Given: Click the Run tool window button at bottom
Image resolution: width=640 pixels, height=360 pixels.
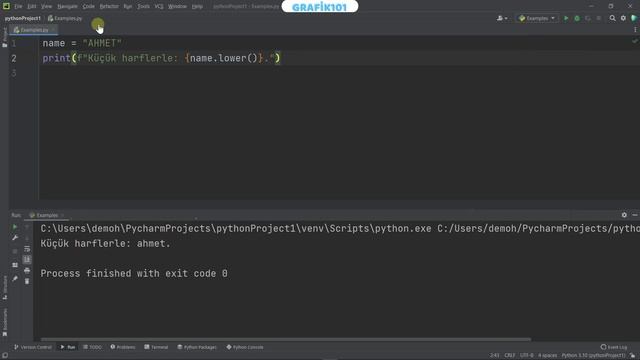Looking at the screenshot, I should pos(68,347).
